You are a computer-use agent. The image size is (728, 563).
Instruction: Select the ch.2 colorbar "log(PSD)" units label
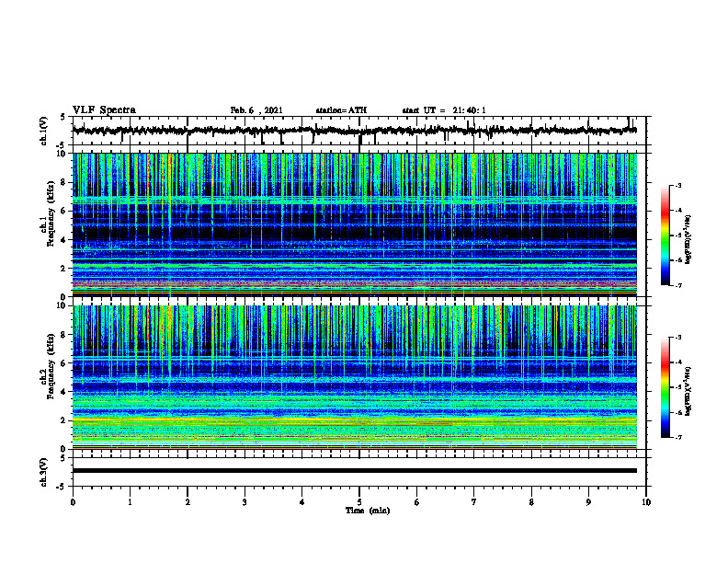pyautogui.click(x=688, y=392)
